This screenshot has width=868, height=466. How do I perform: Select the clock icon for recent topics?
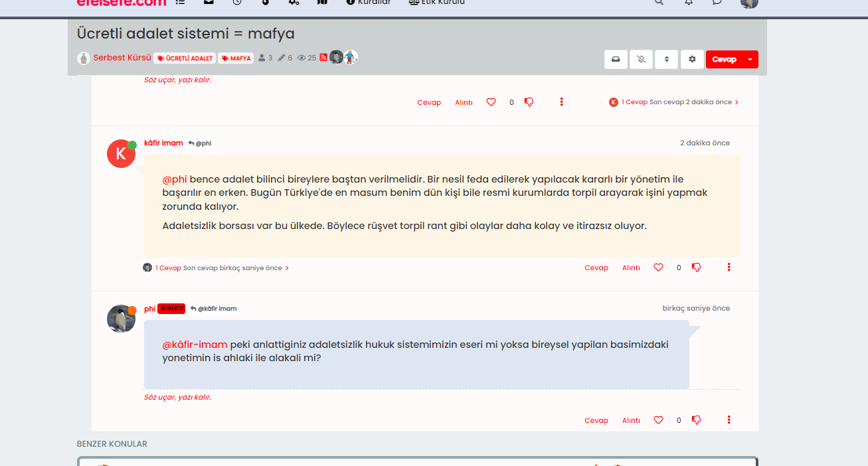tap(237, 2)
